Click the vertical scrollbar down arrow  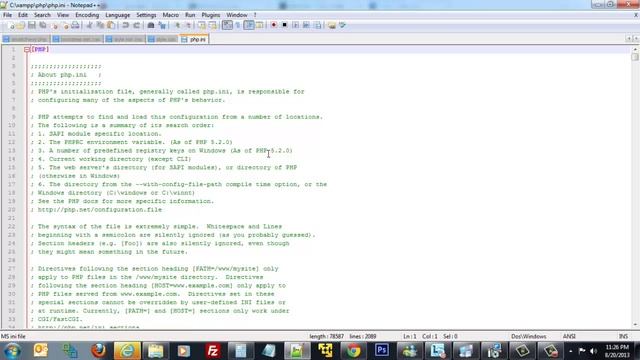pyautogui.click(x=635, y=325)
